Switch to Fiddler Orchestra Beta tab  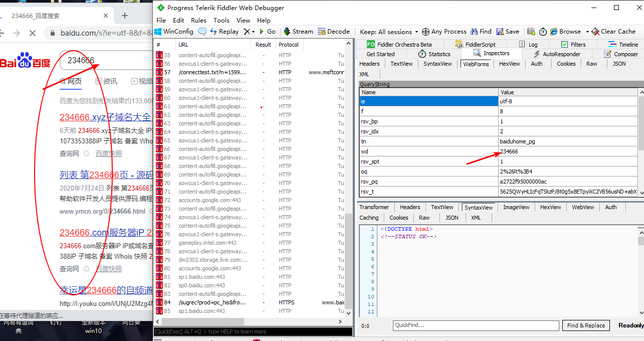click(x=399, y=44)
